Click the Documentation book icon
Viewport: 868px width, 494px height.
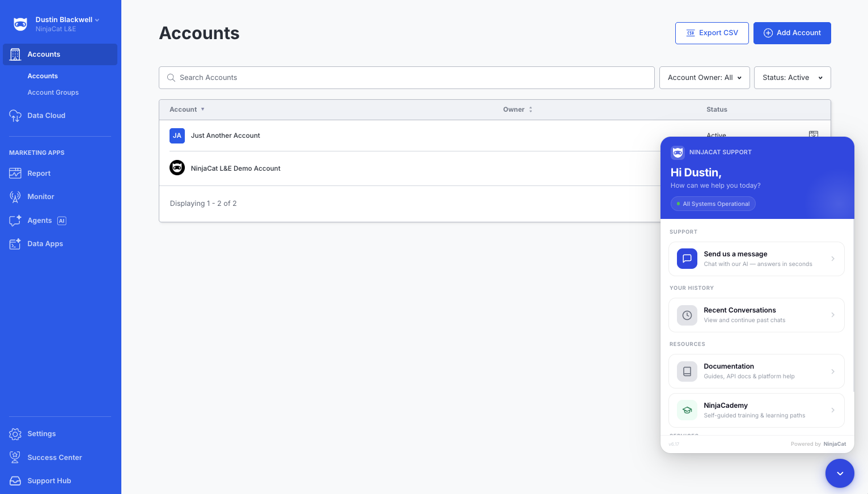687,371
